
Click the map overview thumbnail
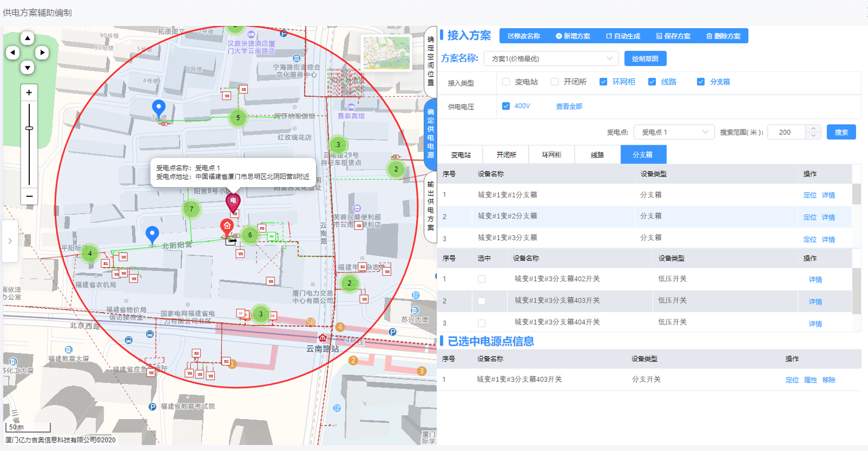(x=387, y=53)
